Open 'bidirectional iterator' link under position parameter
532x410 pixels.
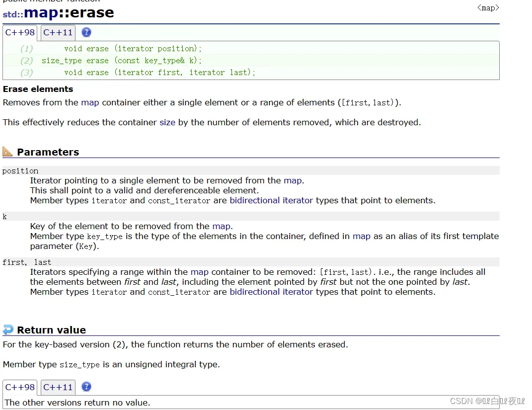click(x=271, y=201)
